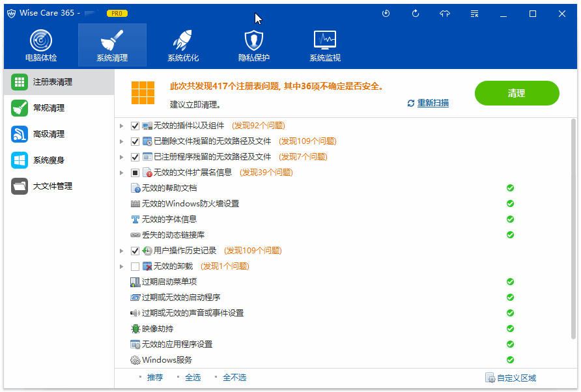Select 注册表清理 in the sidebar

pos(52,82)
